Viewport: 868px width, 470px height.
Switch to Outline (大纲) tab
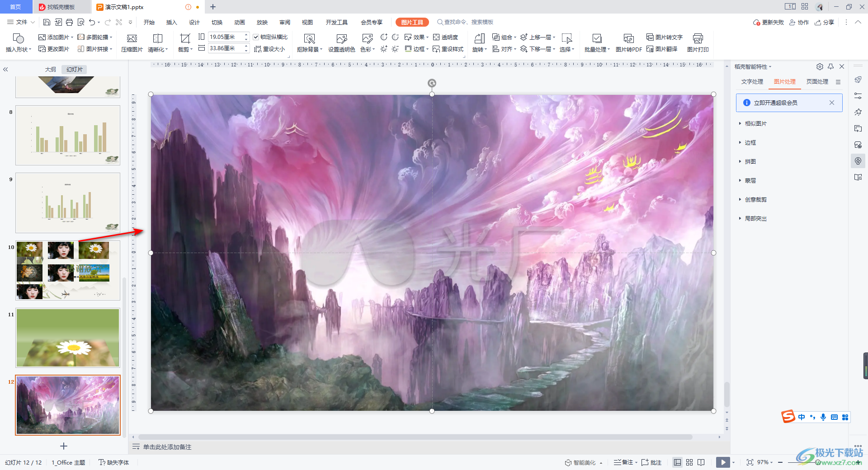coord(51,70)
